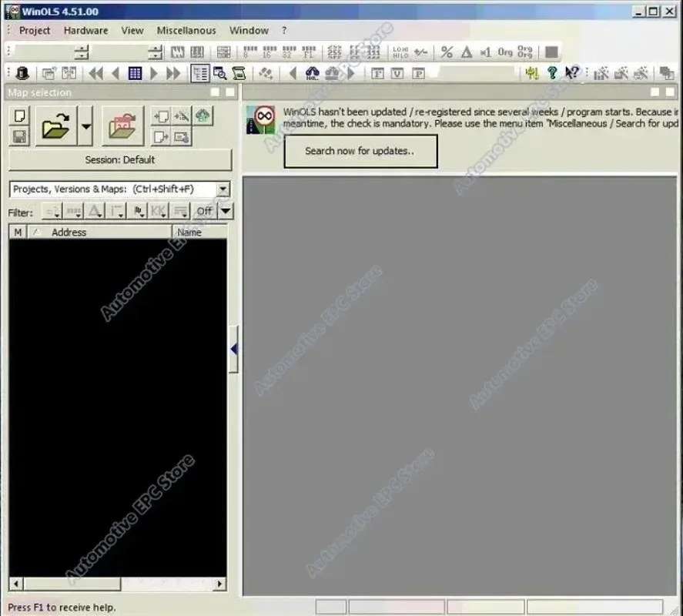
Task: Click the context help cursor question icon
Action: (x=572, y=73)
